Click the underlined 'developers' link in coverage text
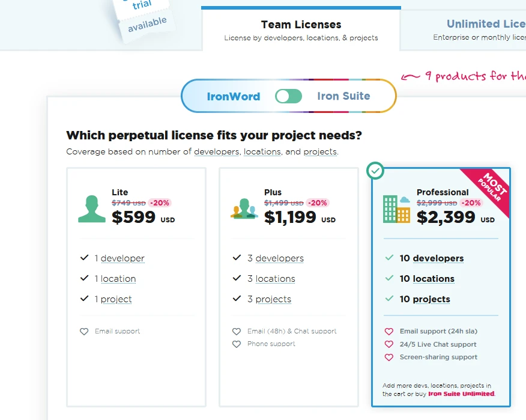This screenshot has width=526, height=420. pos(216,152)
